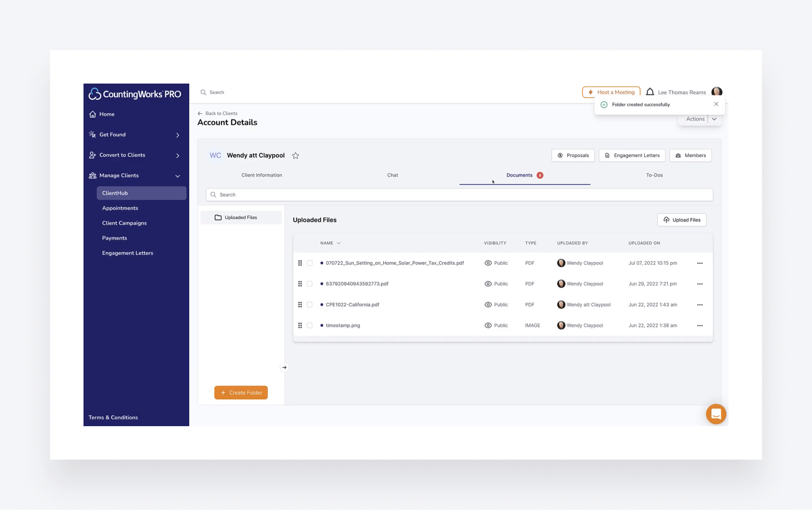
Task: Click the Create Folder button
Action: click(x=241, y=392)
